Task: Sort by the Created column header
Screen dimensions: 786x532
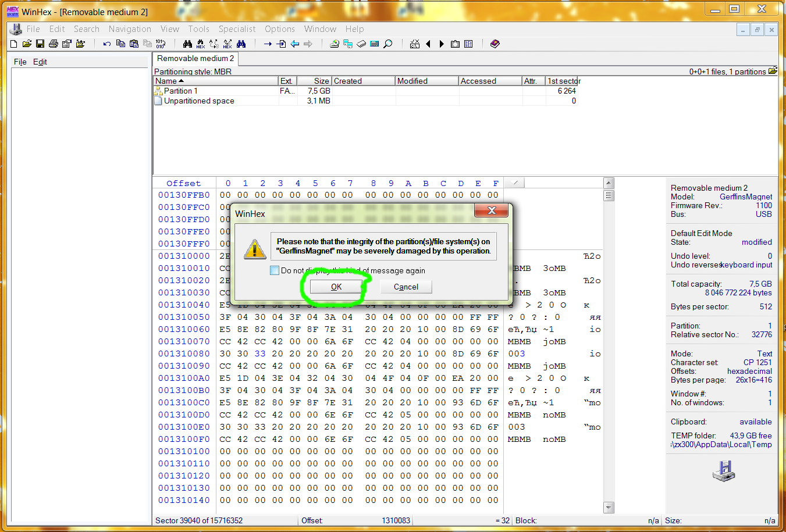Action: (x=364, y=81)
